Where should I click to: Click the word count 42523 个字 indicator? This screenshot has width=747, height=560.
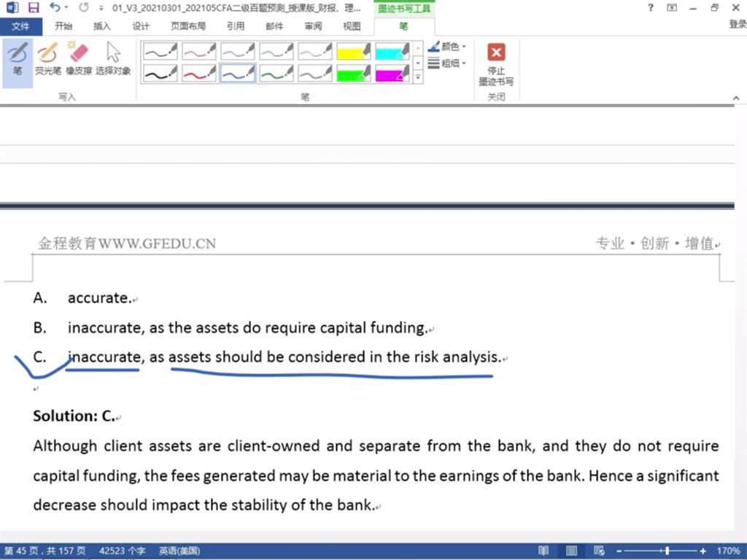coord(123,551)
